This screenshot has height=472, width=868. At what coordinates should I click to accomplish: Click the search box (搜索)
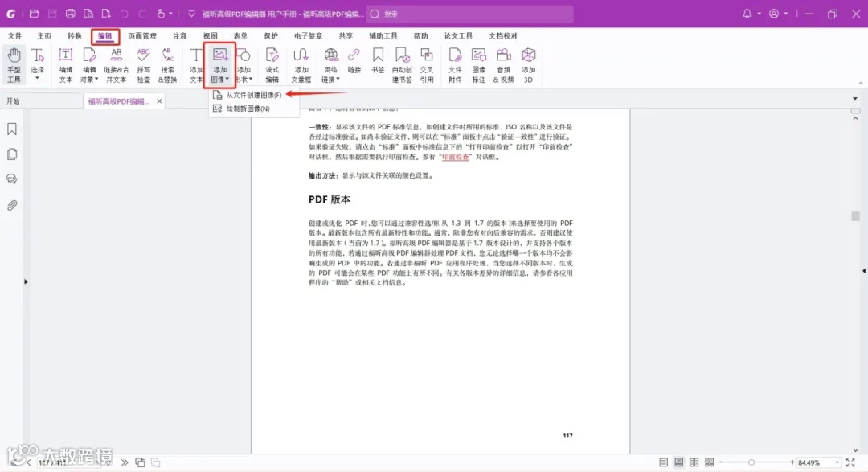(x=469, y=14)
